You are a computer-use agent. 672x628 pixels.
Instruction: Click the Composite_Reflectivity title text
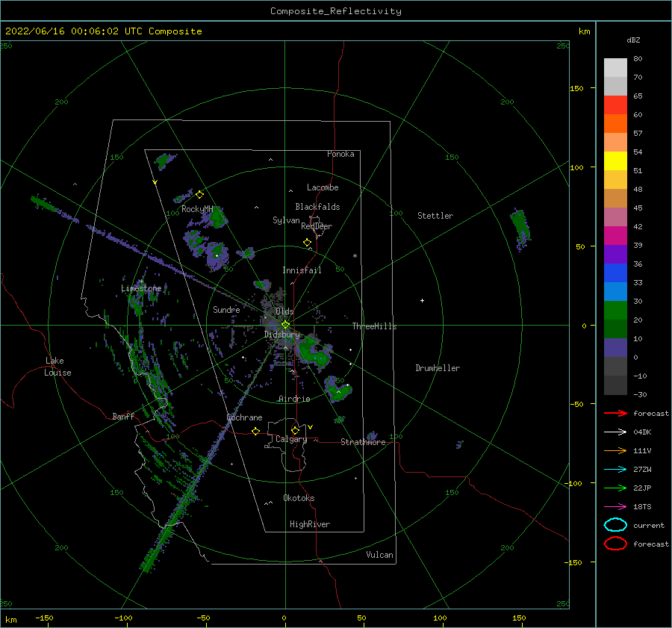(x=336, y=11)
